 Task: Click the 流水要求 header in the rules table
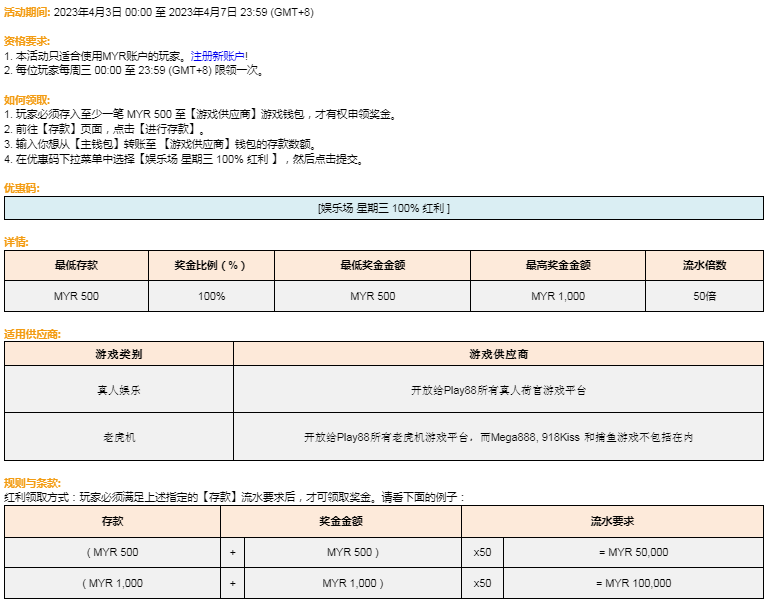pyautogui.click(x=612, y=521)
